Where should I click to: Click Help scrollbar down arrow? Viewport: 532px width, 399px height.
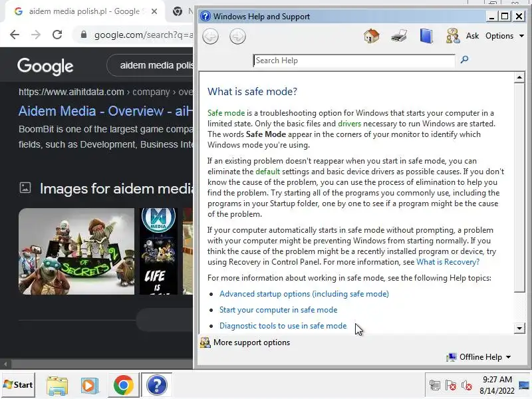(519, 328)
